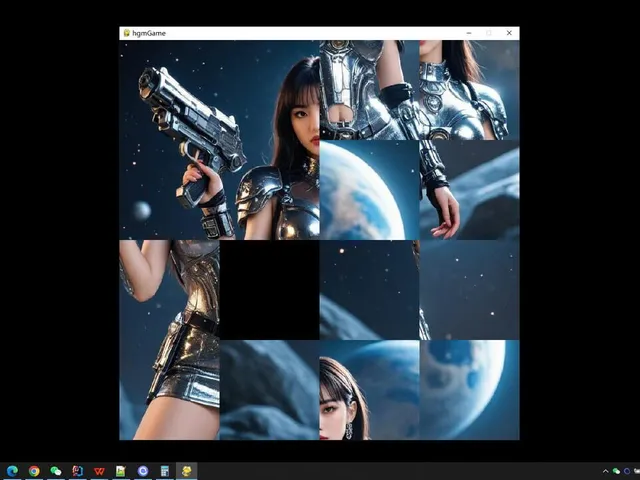Image resolution: width=640 pixels, height=480 pixels.
Task: Open the green document app on taskbar
Action: tap(121, 471)
